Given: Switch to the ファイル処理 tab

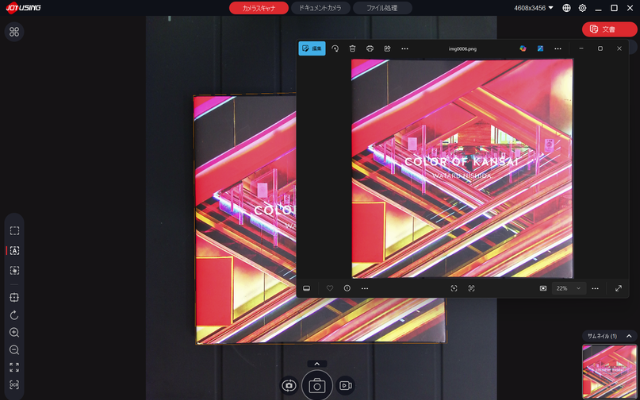Looking at the screenshot, I should click(x=383, y=8).
